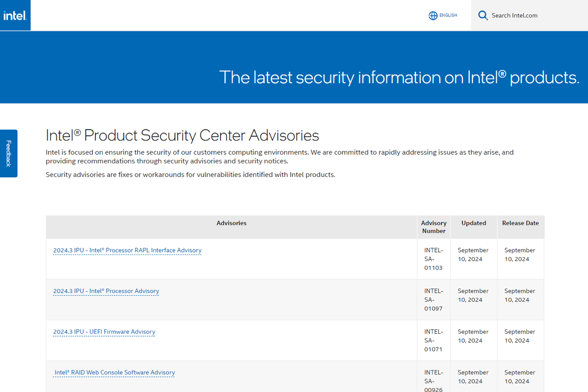Open the Feedback side tab
This screenshot has width=588, height=392.
click(x=8, y=153)
